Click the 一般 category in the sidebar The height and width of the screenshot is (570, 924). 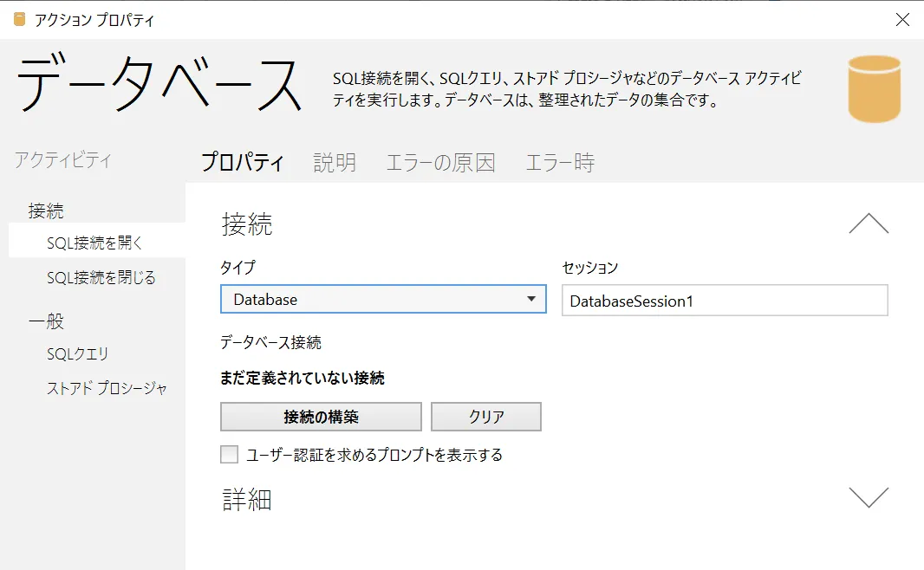[x=46, y=321]
